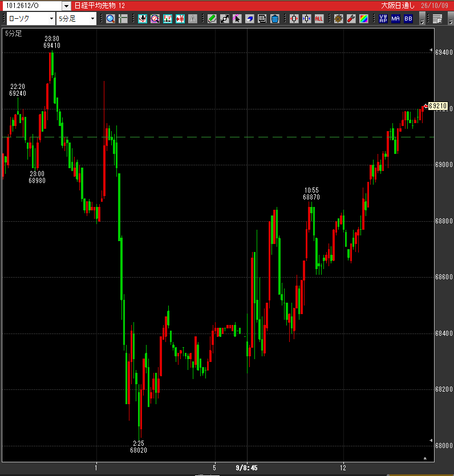
Task: Click the 9/8:45 time axis marker
Action: [x=246, y=468]
